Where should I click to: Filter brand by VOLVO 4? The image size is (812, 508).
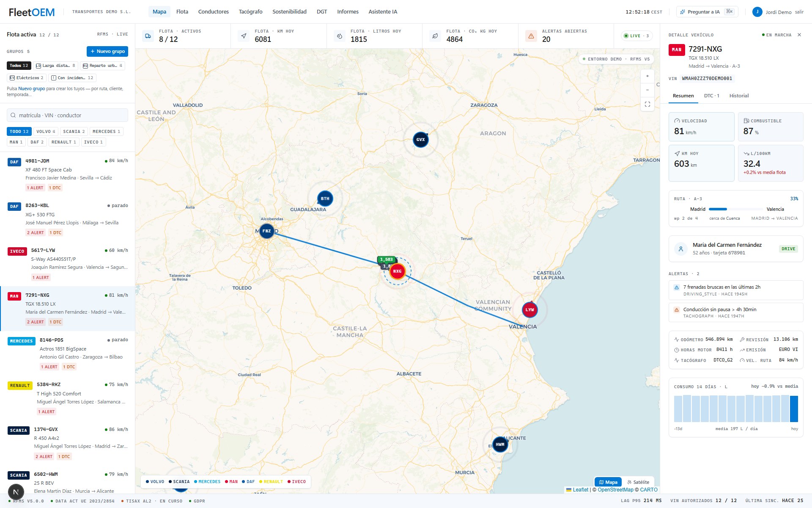point(46,132)
